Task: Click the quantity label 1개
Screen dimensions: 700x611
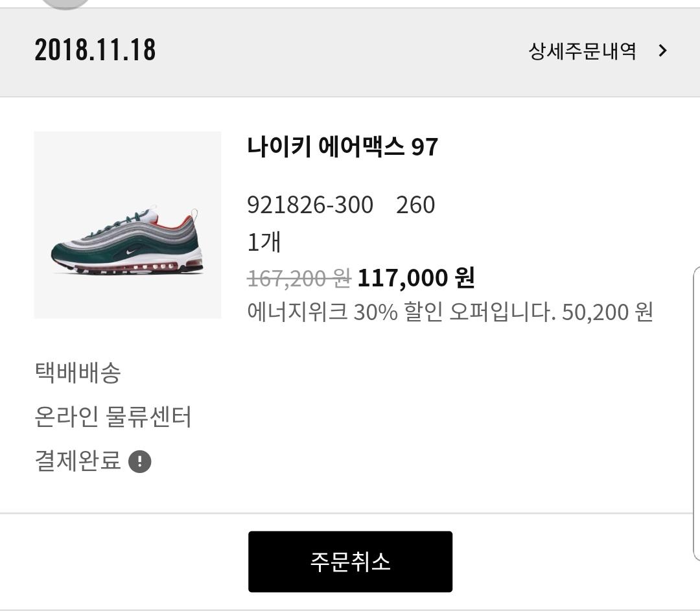Action: pyautogui.click(x=264, y=242)
